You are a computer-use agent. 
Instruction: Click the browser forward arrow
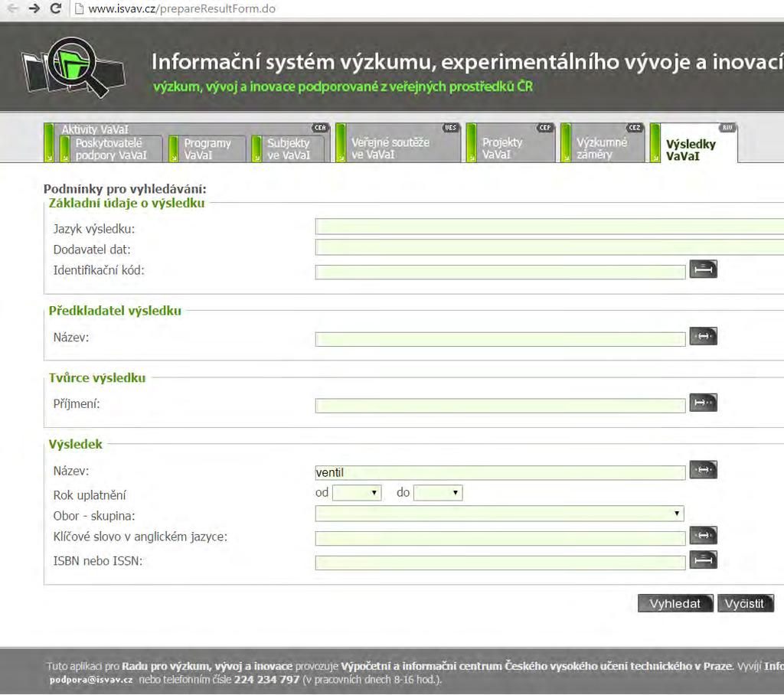pos(34,8)
